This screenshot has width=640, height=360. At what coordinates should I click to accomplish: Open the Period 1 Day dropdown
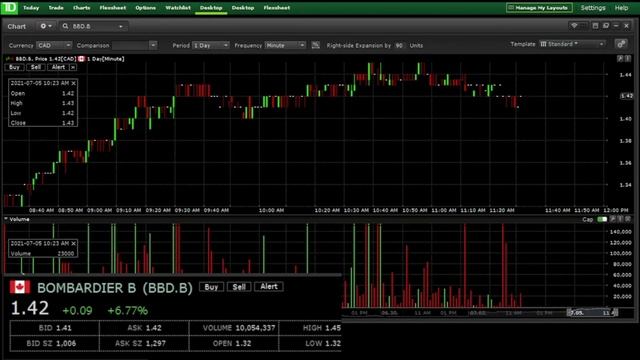[211, 45]
